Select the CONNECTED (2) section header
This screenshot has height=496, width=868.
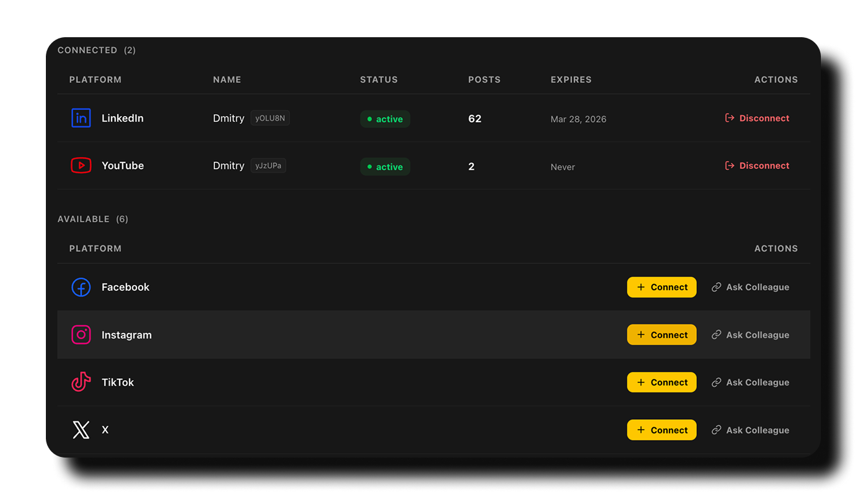(96, 50)
